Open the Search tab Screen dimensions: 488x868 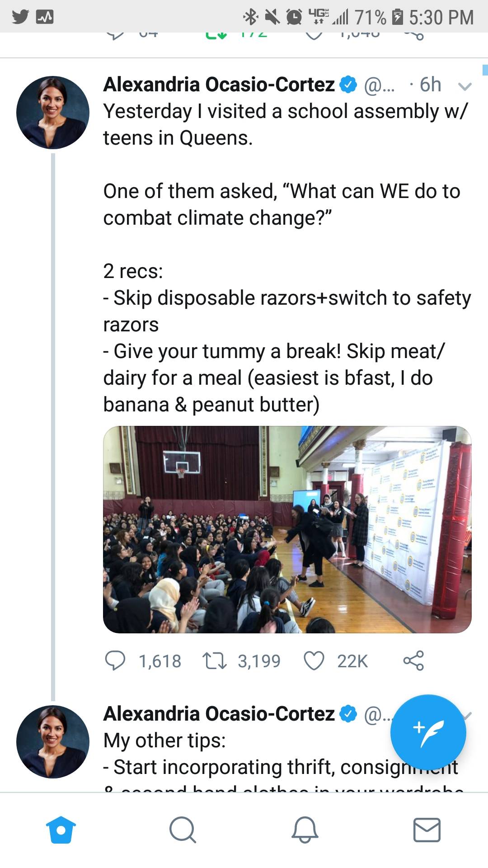coord(183,830)
